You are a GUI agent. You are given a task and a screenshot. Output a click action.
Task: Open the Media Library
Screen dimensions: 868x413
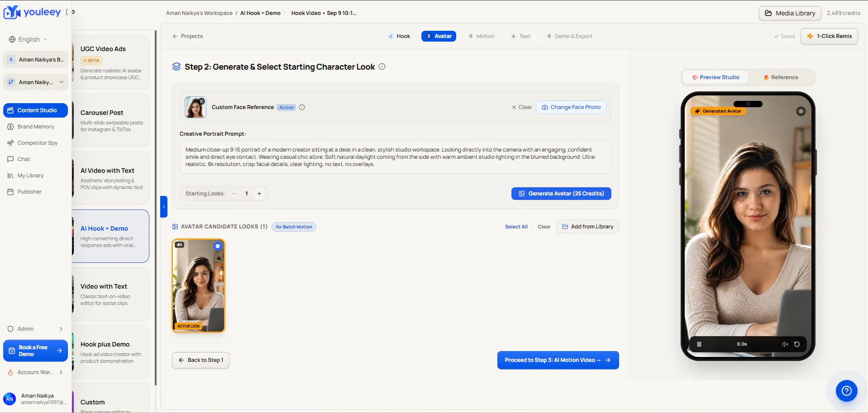790,13
